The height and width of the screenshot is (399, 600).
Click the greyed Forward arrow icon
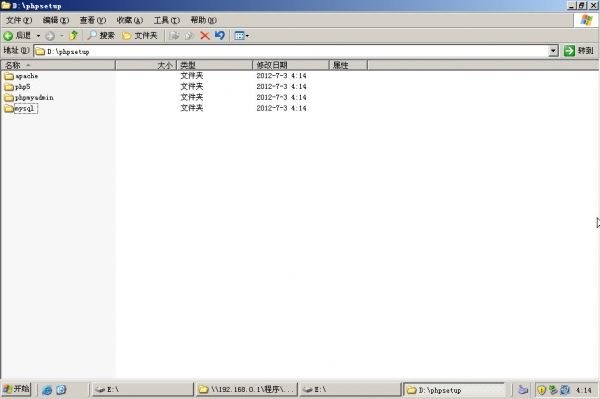coord(50,36)
